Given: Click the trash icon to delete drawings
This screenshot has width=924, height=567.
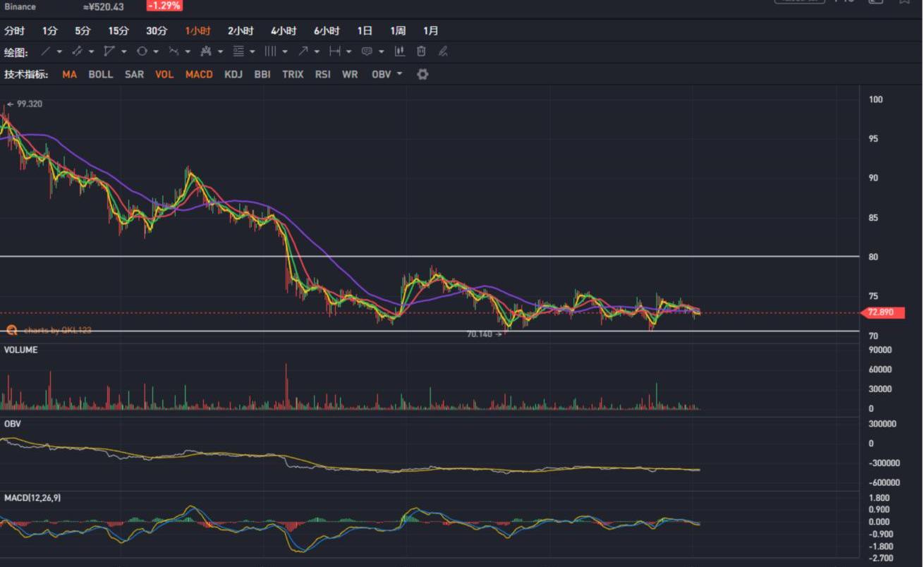Looking at the screenshot, I should pyautogui.click(x=421, y=51).
